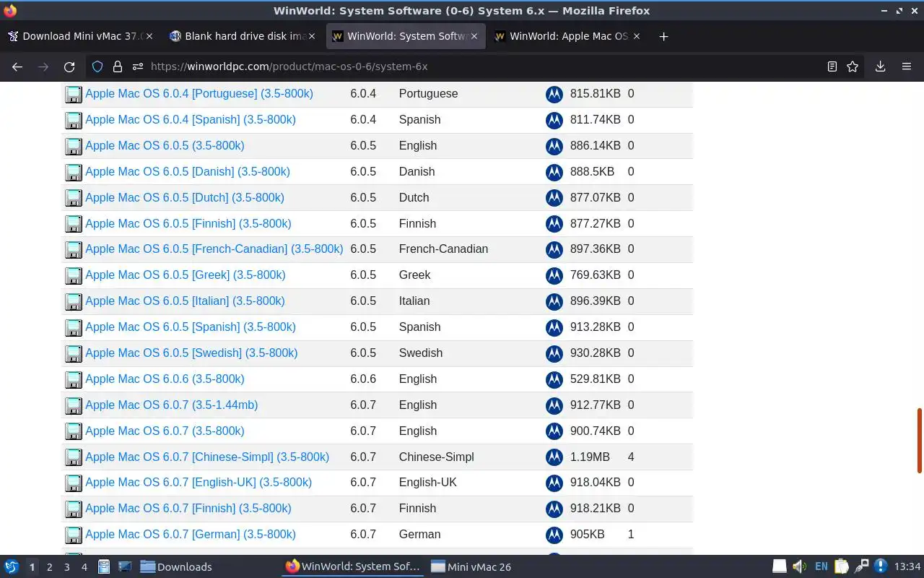The width and height of the screenshot is (924, 578).
Task: Click Motorola icon in 6.0.5 Swedish row
Action: [554, 353]
